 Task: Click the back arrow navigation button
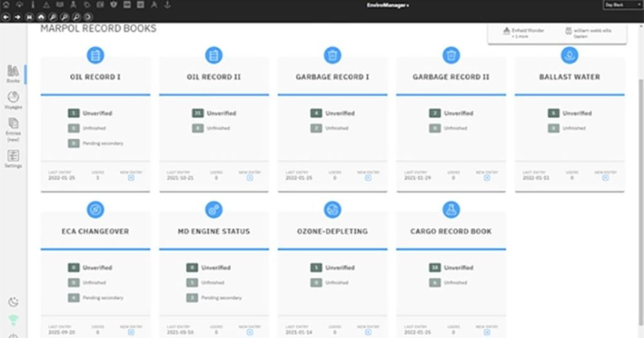[6, 17]
